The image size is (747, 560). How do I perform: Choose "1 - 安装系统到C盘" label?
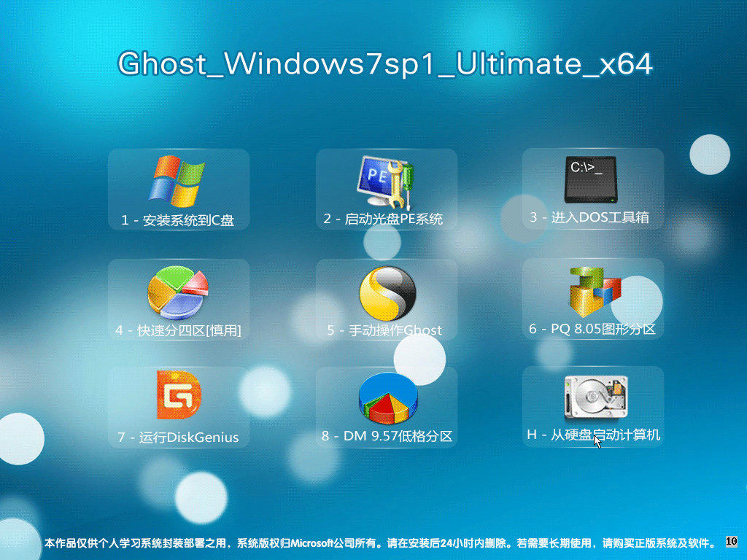coord(178,220)
